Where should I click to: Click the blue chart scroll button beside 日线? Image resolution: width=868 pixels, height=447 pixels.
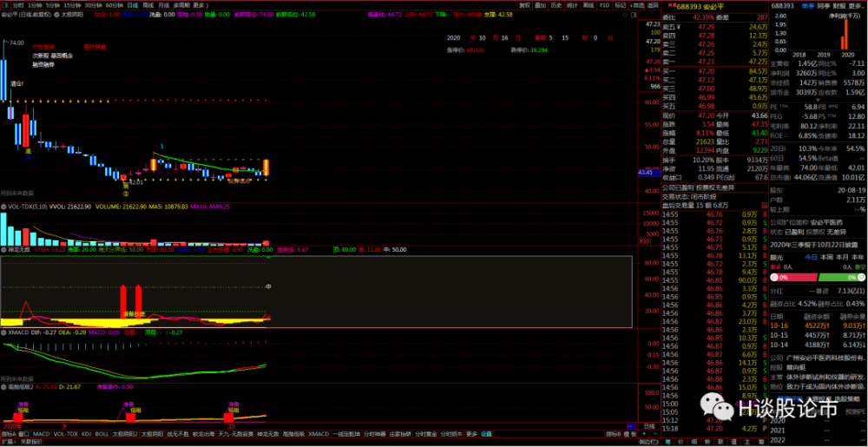tap(630, 426)
